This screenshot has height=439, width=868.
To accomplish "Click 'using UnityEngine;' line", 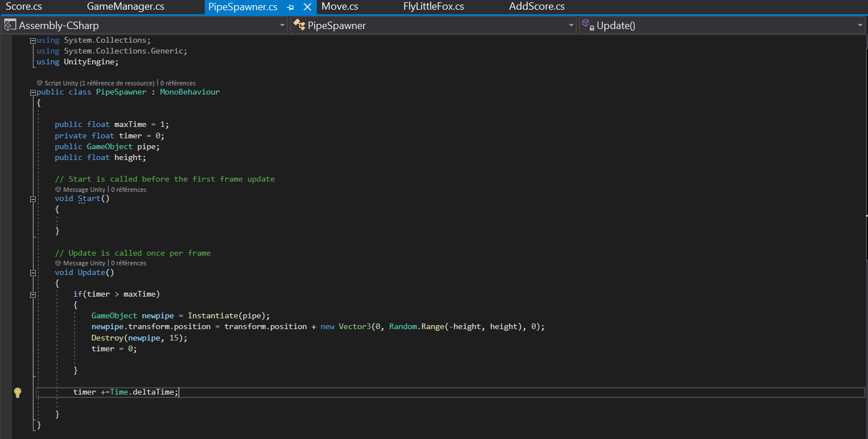I will (77, 61).
